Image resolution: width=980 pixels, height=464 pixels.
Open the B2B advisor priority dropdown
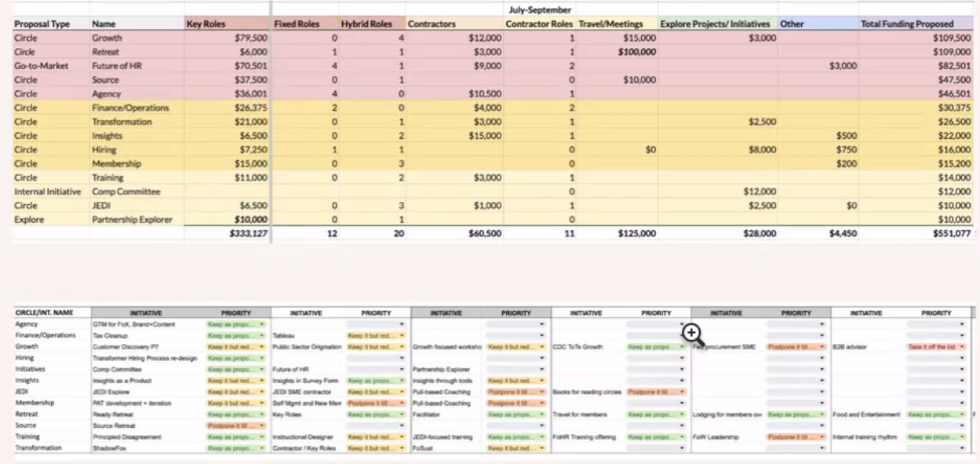pyautogui.click(x=936, y=345)
